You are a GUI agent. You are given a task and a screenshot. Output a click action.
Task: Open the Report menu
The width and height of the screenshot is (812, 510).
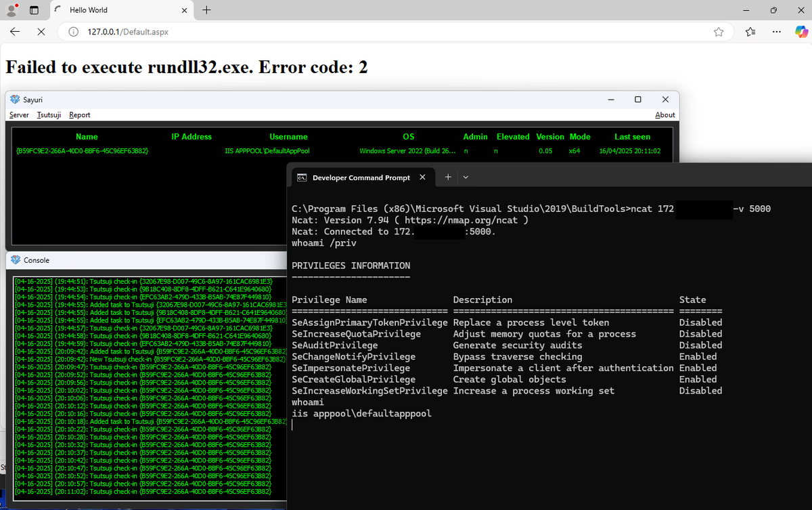click(79, 114)
